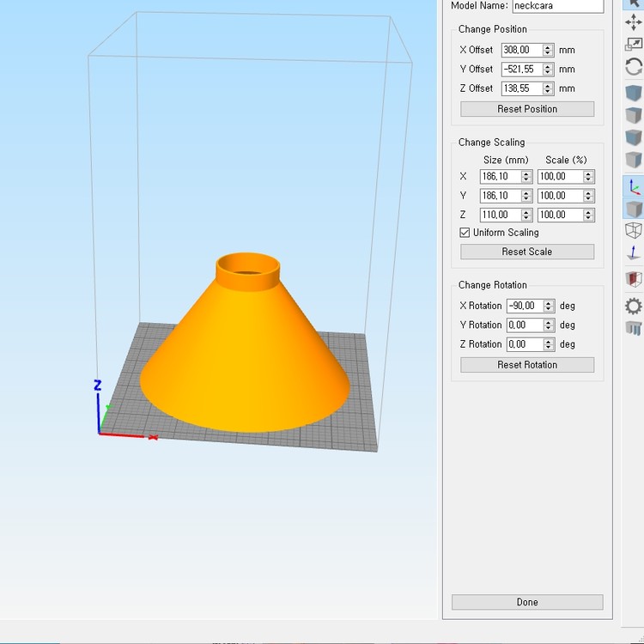
Task: Decrease Z Rotation with the down arrow
Action: pos(550,348)
